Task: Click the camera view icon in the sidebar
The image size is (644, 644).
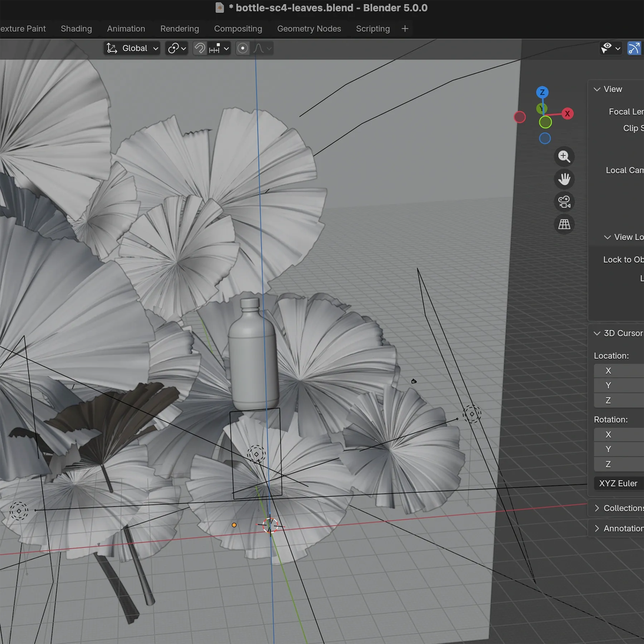Action: 564,202
